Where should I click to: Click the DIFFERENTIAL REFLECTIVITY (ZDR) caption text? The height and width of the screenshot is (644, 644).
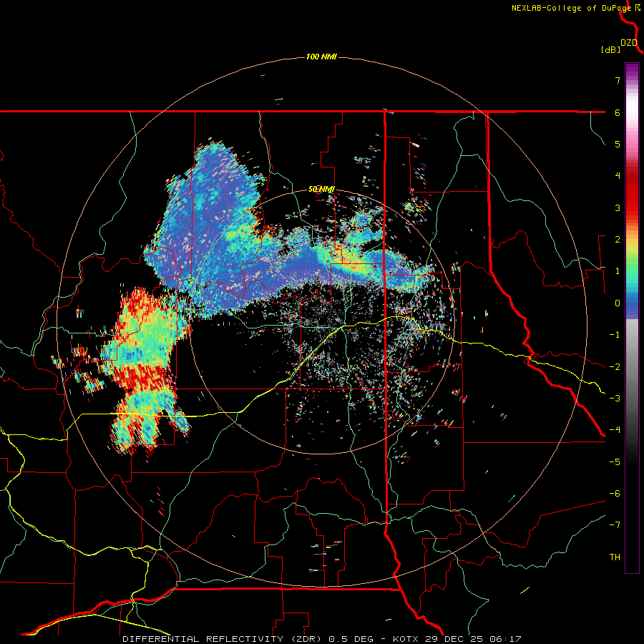(224, 639)
